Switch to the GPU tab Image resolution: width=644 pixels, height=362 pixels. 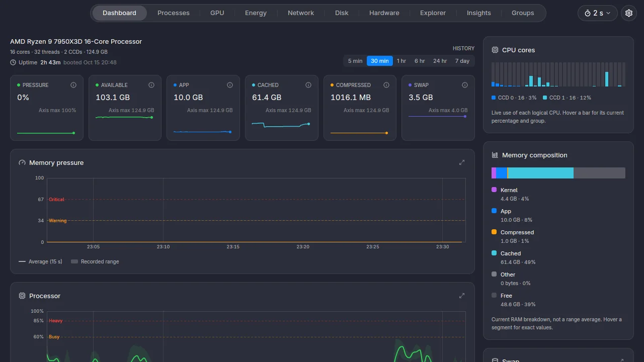[x=217, y=13]
